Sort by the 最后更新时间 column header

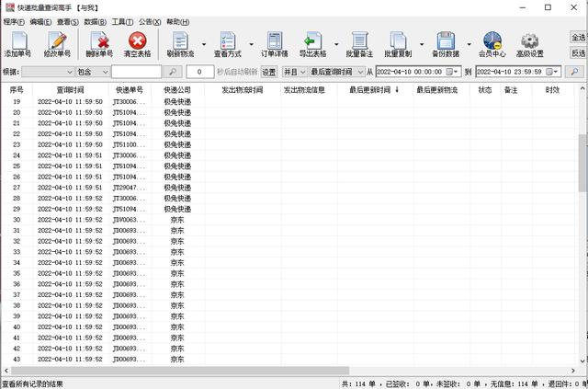click(375, 90)
